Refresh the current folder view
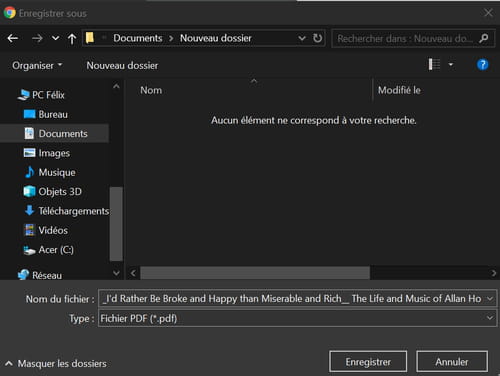The height and width of the screenshot is (376, 500). click(x=317, y=38)
